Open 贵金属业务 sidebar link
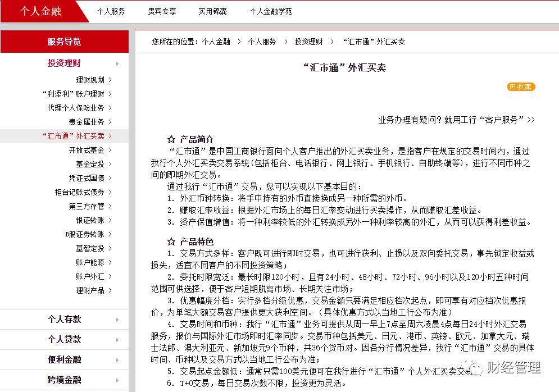The height and width of the screenshot is (392, 559). (87, 122)
